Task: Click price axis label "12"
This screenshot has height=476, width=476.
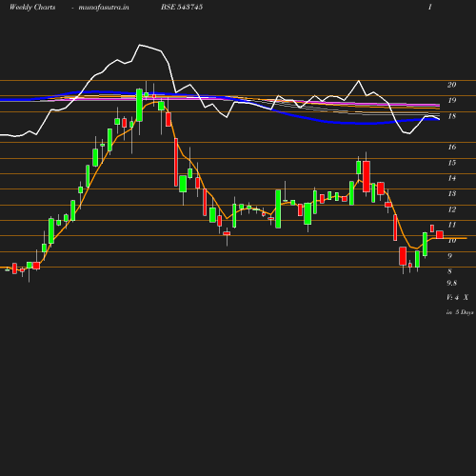Action: pyautogui.click(x=452, y=209)
